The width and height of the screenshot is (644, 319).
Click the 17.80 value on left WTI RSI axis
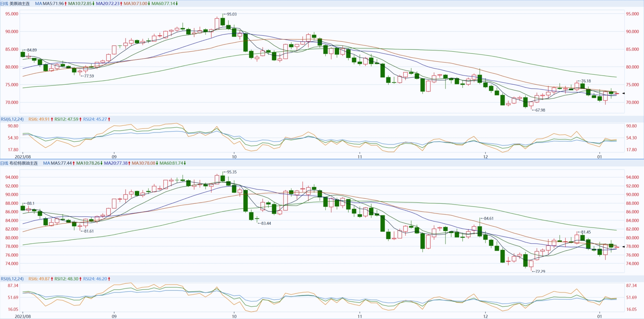(x=13, y=150)
